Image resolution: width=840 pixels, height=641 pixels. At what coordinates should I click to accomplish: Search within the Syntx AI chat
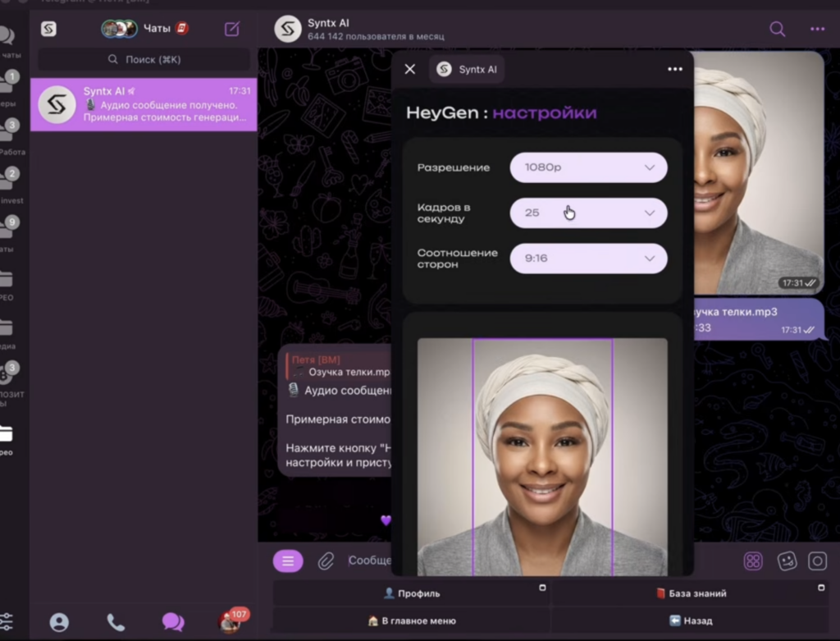click(778, 29)
